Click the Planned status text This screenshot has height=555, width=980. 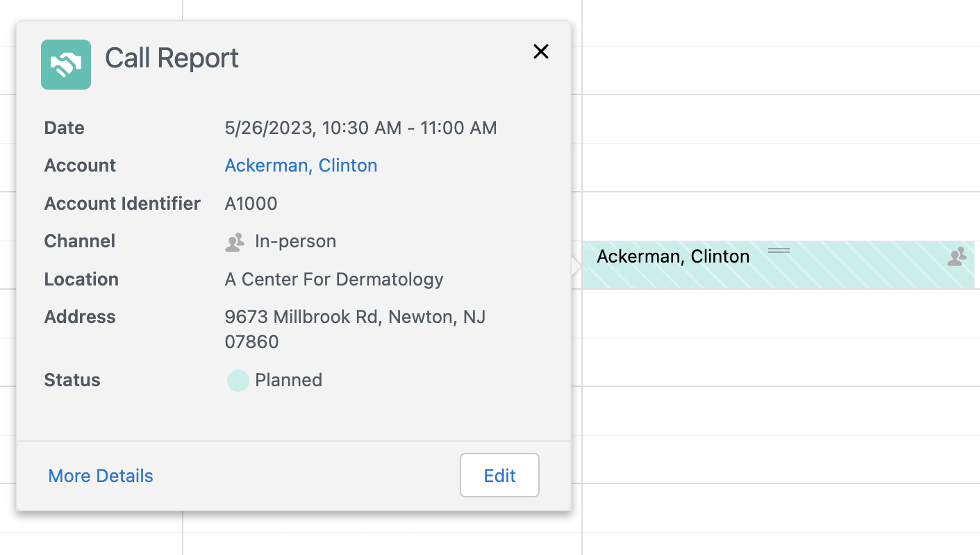pos(288,380)
